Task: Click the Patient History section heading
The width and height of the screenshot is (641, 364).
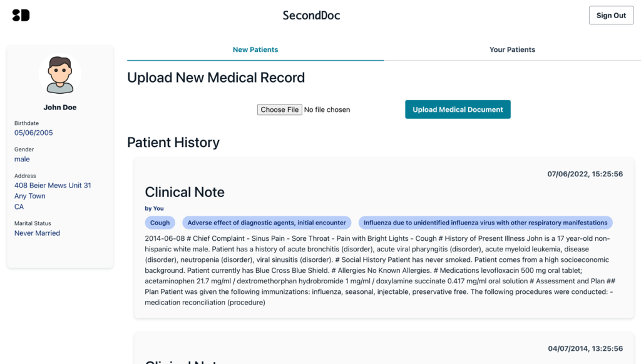Action: [x=173, y=143]
